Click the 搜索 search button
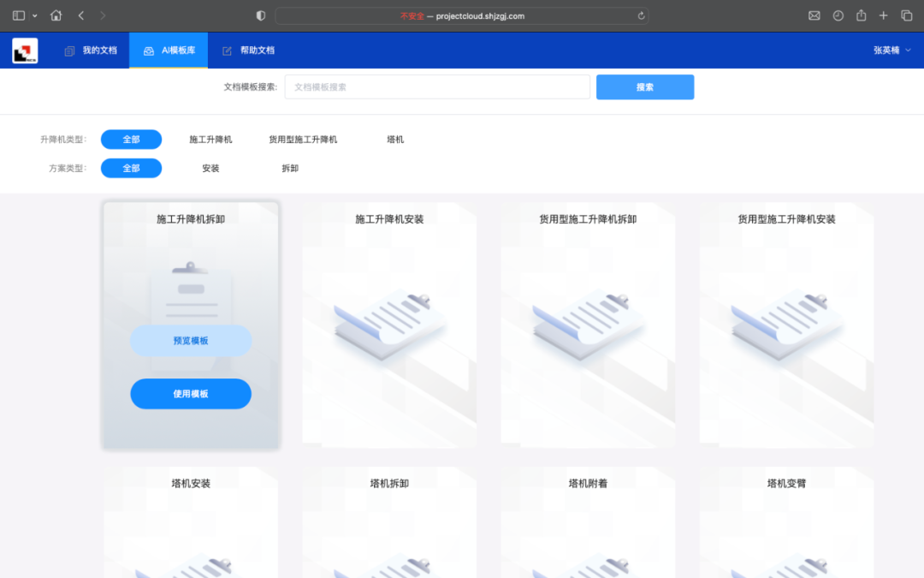This screenshot has width=924, height=578. (645, 86)
